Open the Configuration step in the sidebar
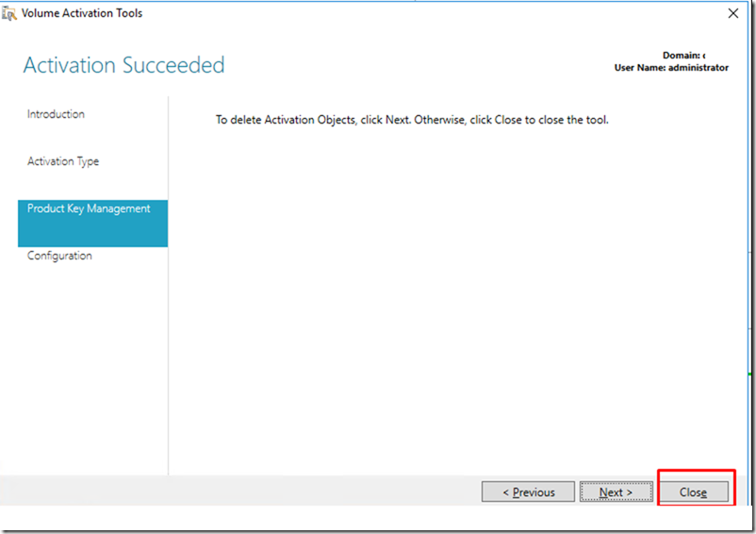The height and width of the screenshot is (534, 756). pos(59,256)
